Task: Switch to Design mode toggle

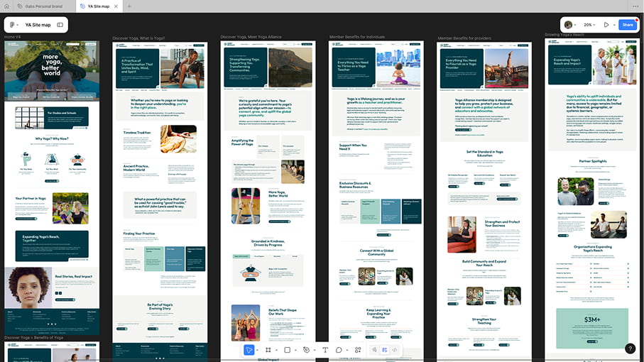Action: [x=384, y=350]
